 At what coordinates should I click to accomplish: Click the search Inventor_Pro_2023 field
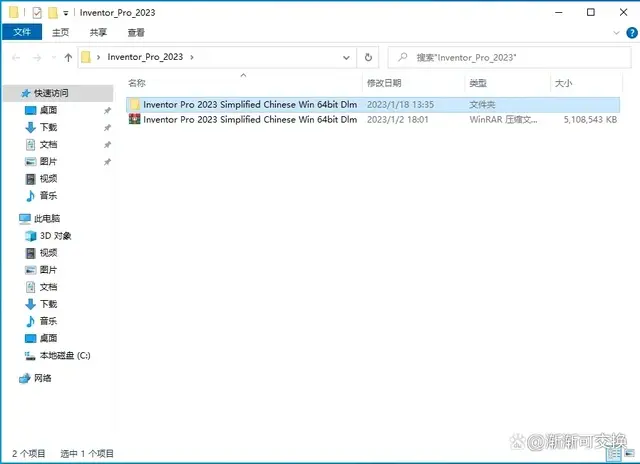tap(509, 57)
